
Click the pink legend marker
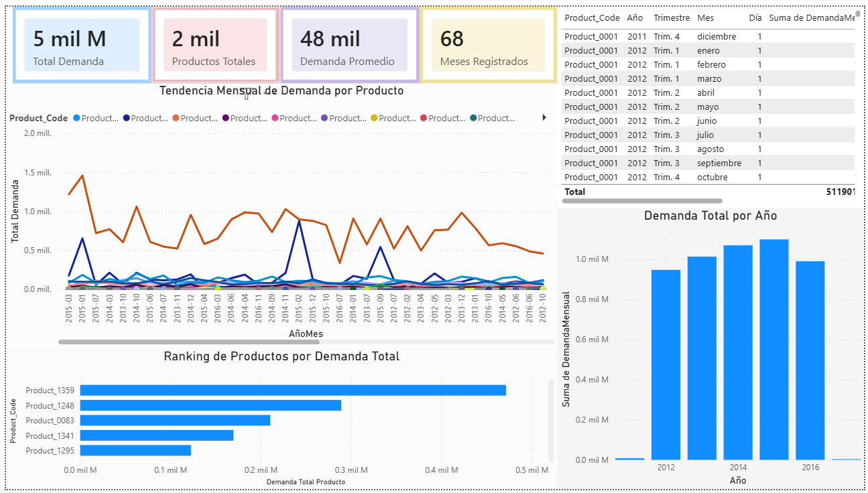click(x=275, y=118)
